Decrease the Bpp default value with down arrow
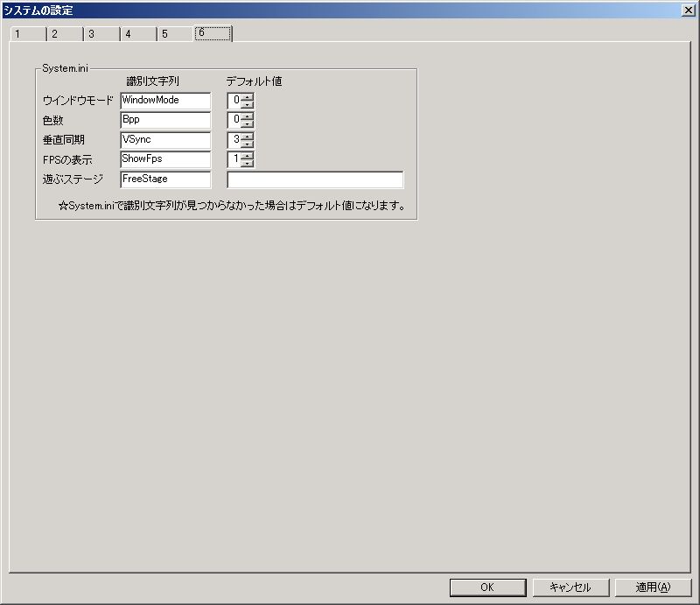 [x=248, y=124]
